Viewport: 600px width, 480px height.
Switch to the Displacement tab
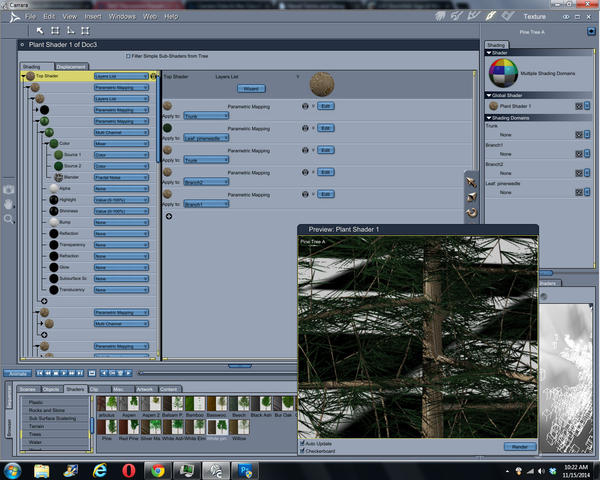(70, 67)
